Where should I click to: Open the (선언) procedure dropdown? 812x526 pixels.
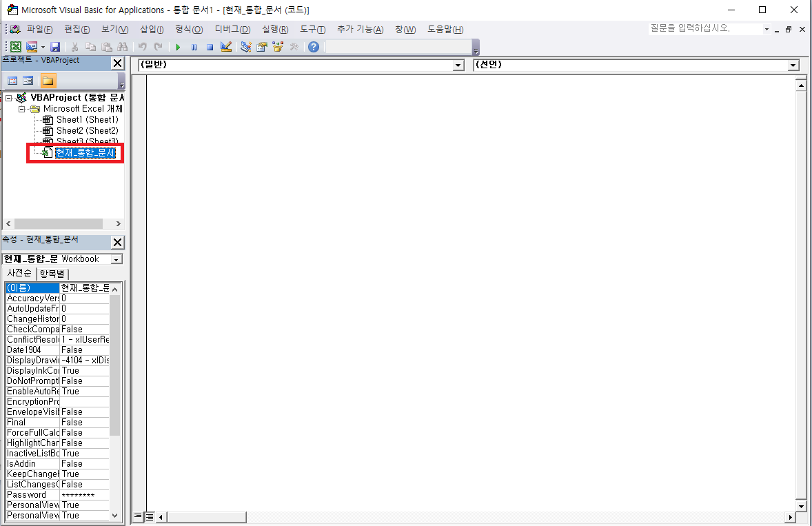(793, 65)
